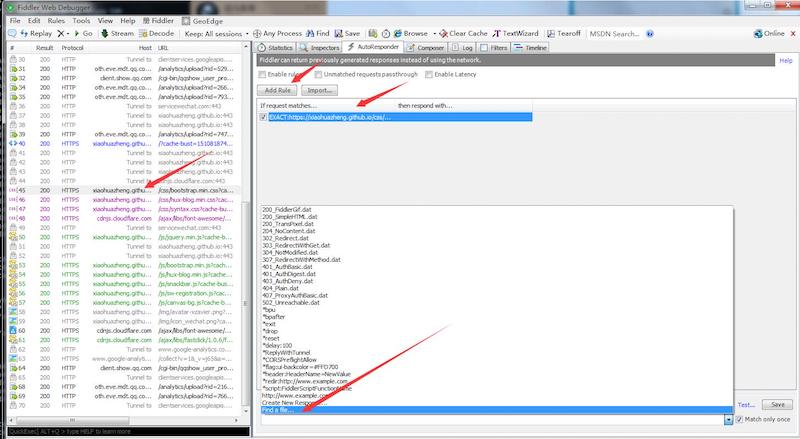Click the Save sessions toolbar icon
Image resolution: width=800 pixels, height=439 pixels.
(x=347, y=33)
